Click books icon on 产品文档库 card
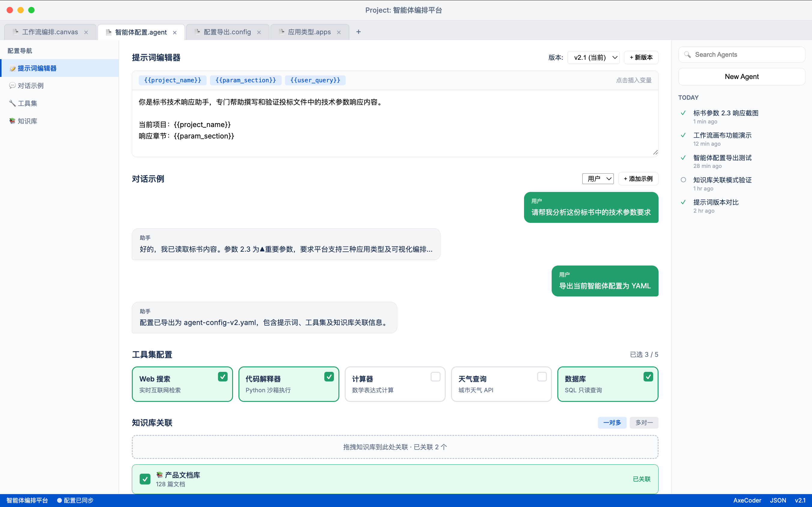The width and height of the screenshot is (812, 507). [159, 475]
